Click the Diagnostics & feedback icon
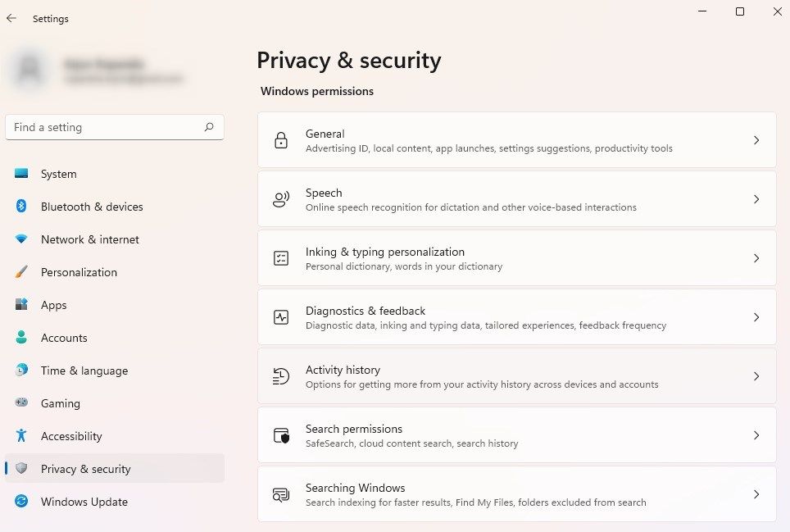The height and width of the screenshot is (532, 790). 281,317
